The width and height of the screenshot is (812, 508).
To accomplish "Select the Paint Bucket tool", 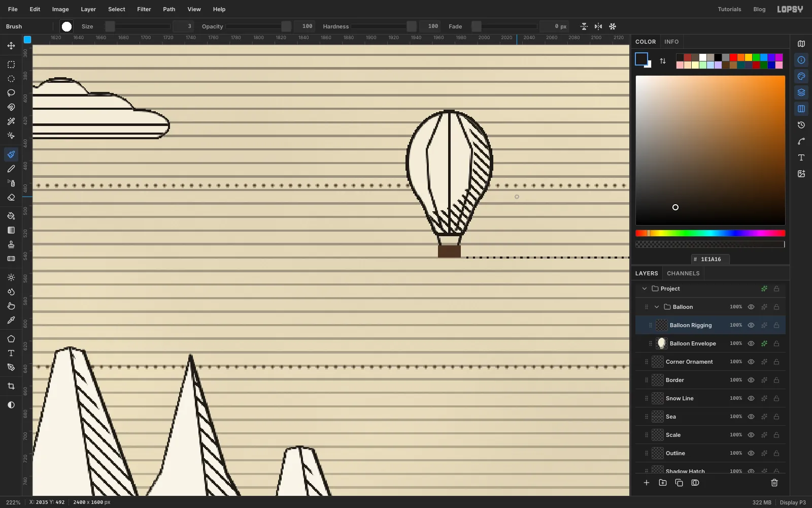I will pyautogui.click(x=11, y=216).
